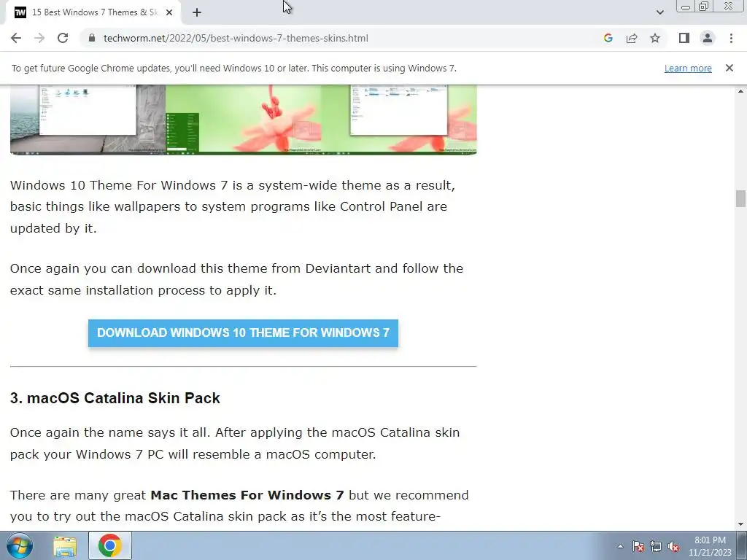Click the forward navigation arrow

39,38
